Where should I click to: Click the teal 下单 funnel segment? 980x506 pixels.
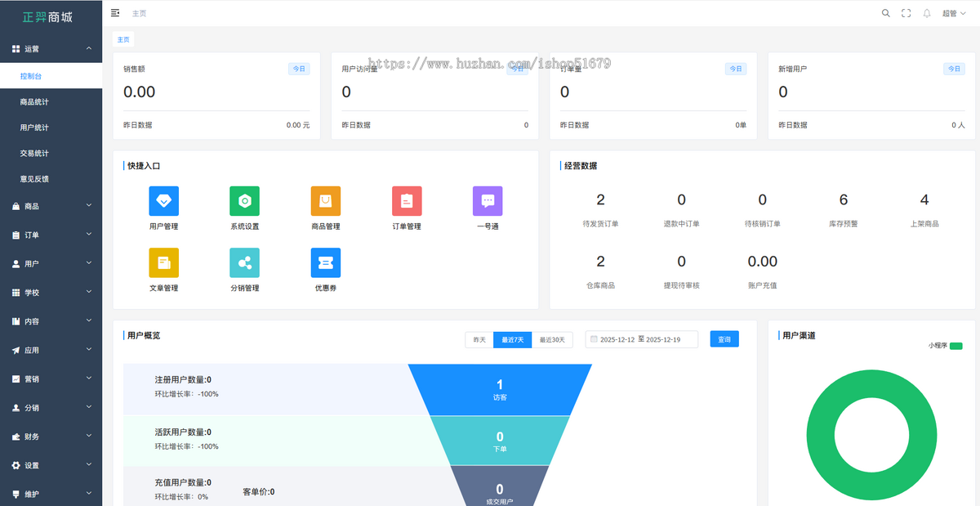(500, 441)
